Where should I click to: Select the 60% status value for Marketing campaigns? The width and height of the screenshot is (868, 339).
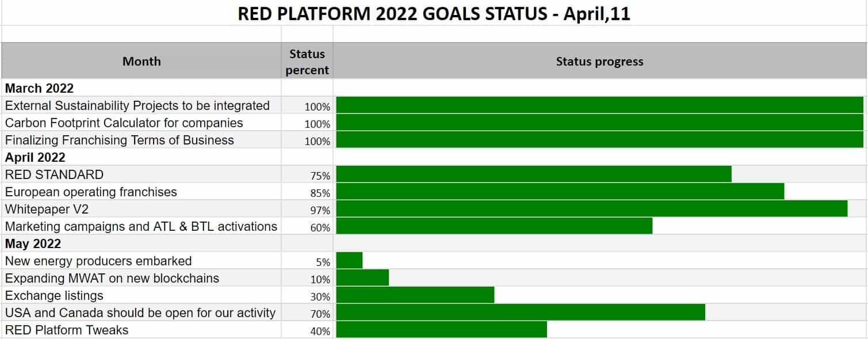pos(320,228)
